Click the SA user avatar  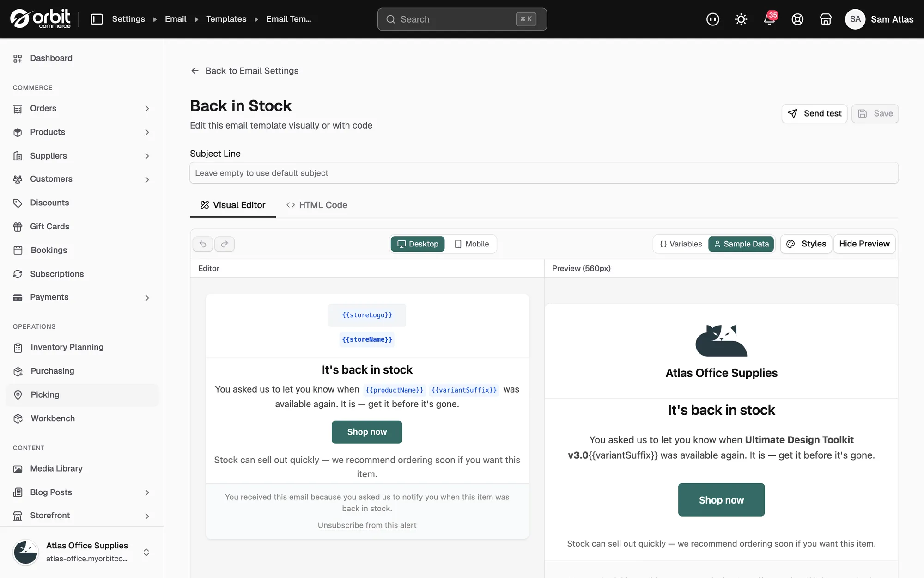(x=855, y=19)
